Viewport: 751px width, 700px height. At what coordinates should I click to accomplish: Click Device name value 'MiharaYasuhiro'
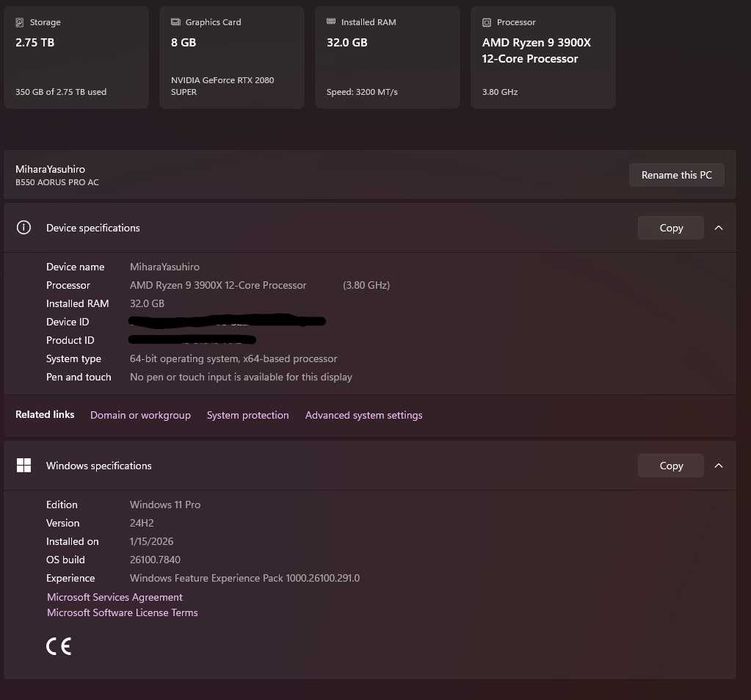[x=165, y=267]
